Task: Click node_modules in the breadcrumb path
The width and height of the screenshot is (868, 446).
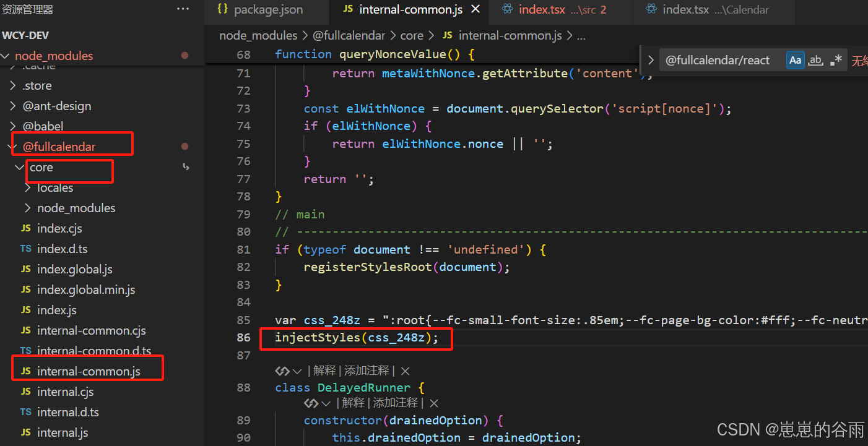Action: 258,36
